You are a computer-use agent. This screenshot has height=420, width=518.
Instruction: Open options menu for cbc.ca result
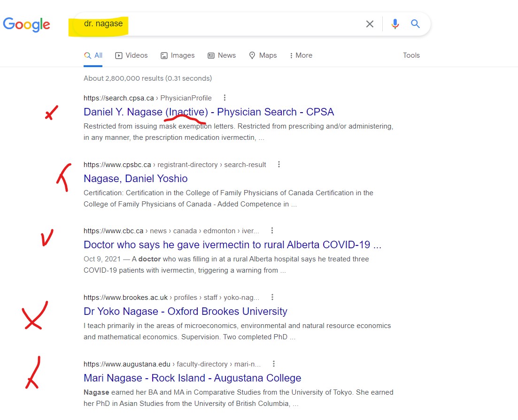click(x=272, y=230)
